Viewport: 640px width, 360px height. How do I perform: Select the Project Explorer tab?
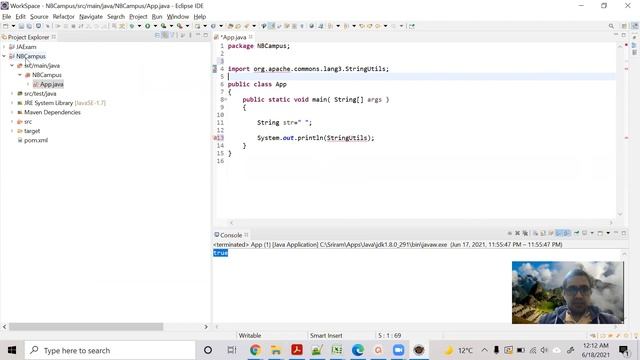[x=29, y=37]
